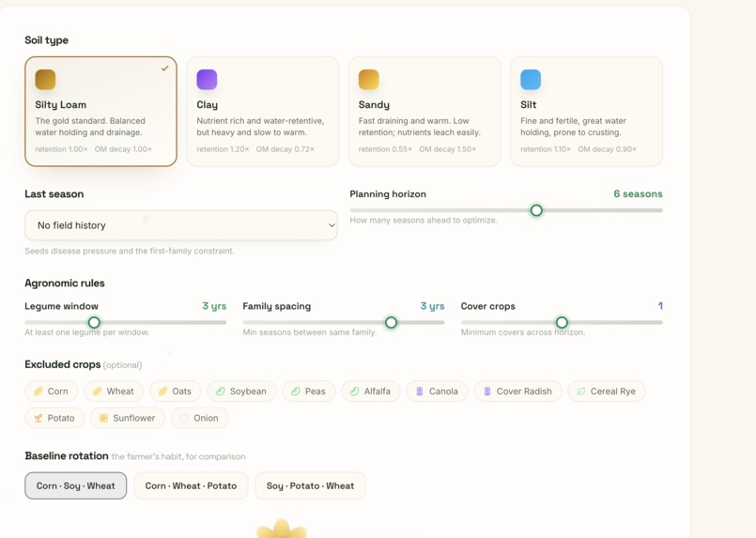Click the grain icon on Oats chip
Viewport: 756px width, 538px height.
coord(163,392)
